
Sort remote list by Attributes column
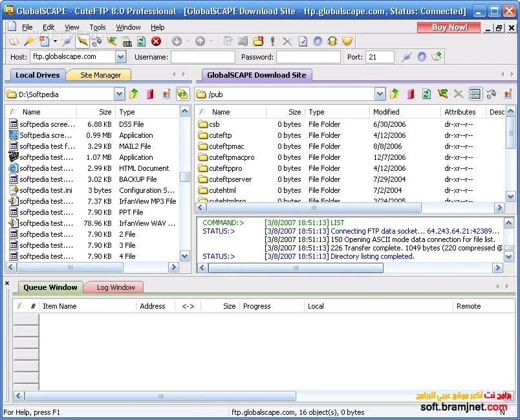[x=463, y=112]
